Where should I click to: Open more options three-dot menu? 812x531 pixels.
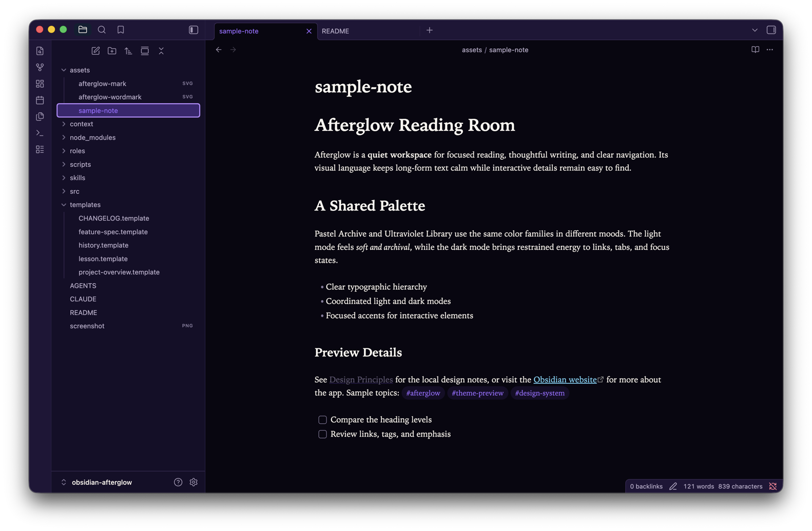point(770,50)
